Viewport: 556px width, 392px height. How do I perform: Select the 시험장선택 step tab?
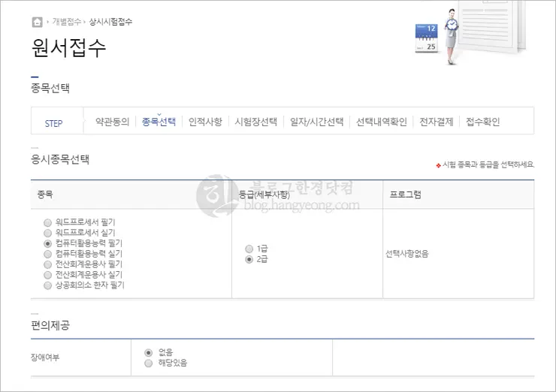tap(256, 122)
